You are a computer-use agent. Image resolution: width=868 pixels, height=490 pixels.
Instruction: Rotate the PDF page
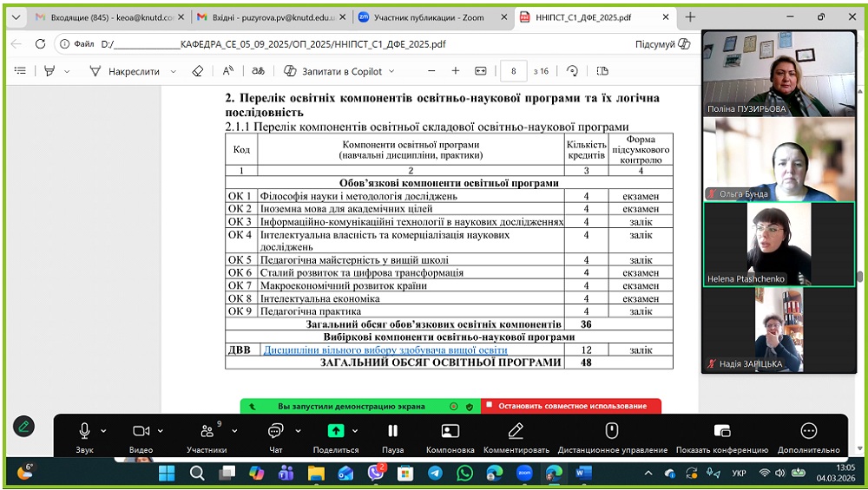(x=572, y=71)
